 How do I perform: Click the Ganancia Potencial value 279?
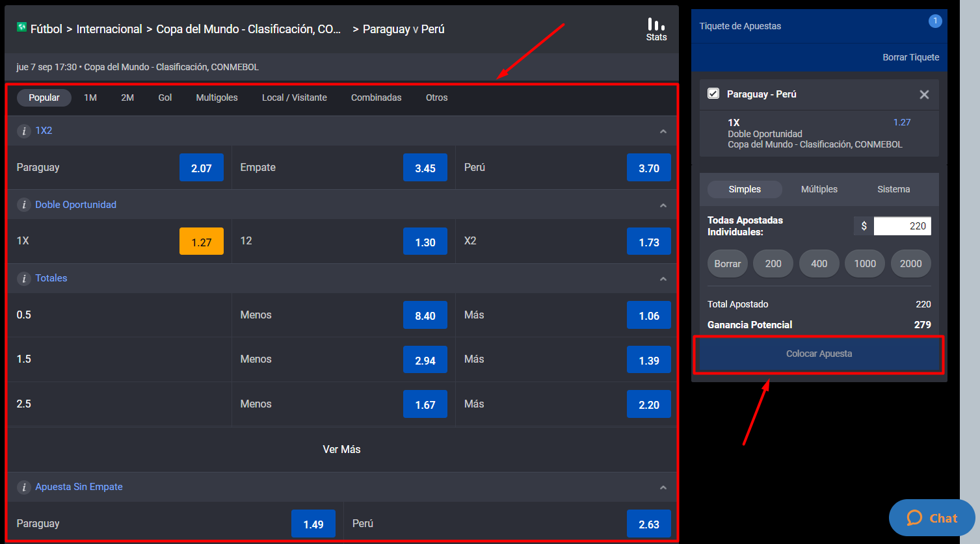[922, 324]
